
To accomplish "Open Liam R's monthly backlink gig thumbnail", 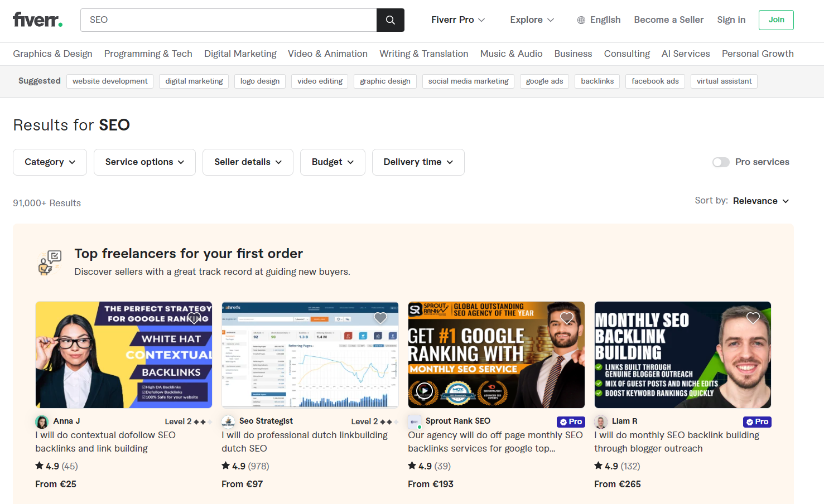I will pos(683,355).
